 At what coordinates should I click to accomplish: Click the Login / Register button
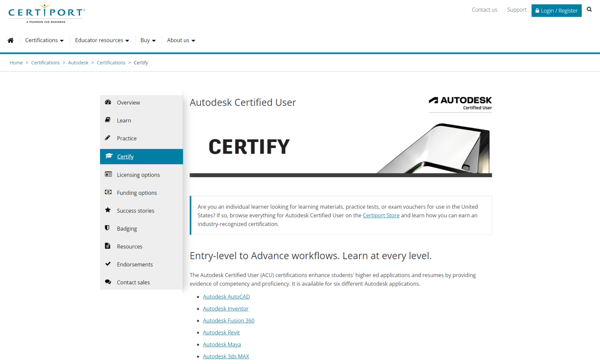556,11
